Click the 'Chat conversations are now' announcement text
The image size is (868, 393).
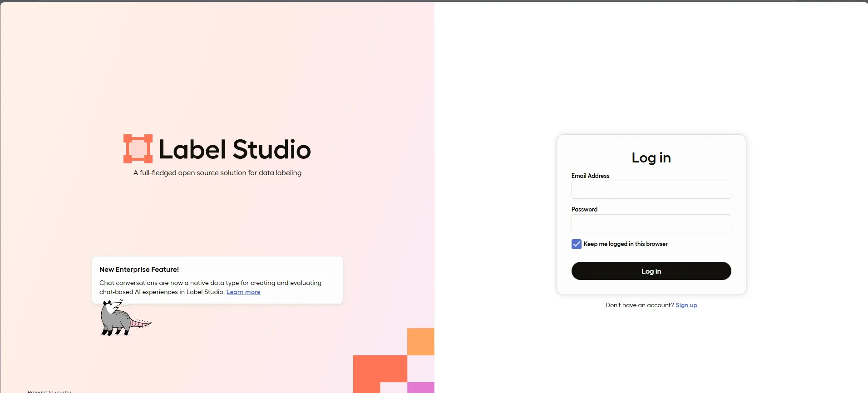(210, 287)
